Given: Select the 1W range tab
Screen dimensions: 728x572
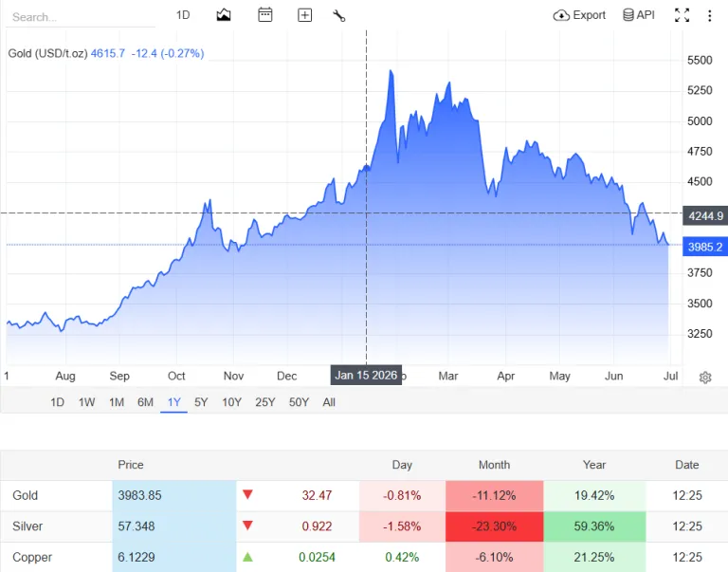Looking at the screenshot, I should pyautogui.click(x=86, y=402).
